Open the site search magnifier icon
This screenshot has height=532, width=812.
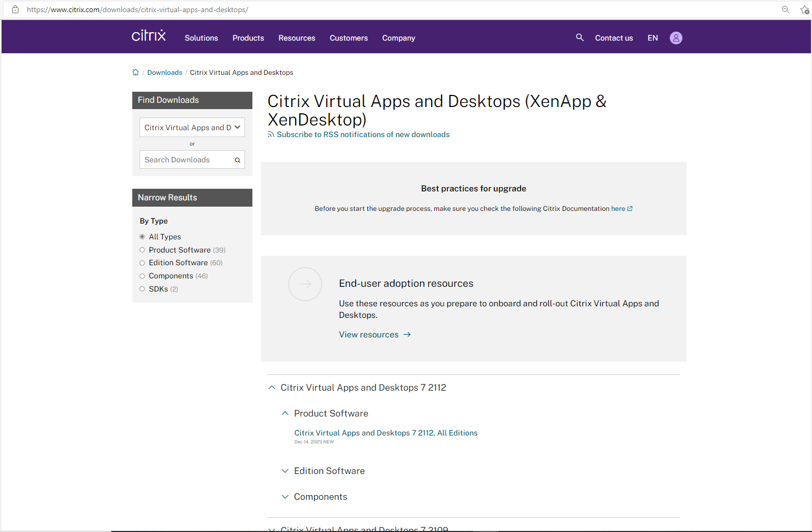point(580,37)
